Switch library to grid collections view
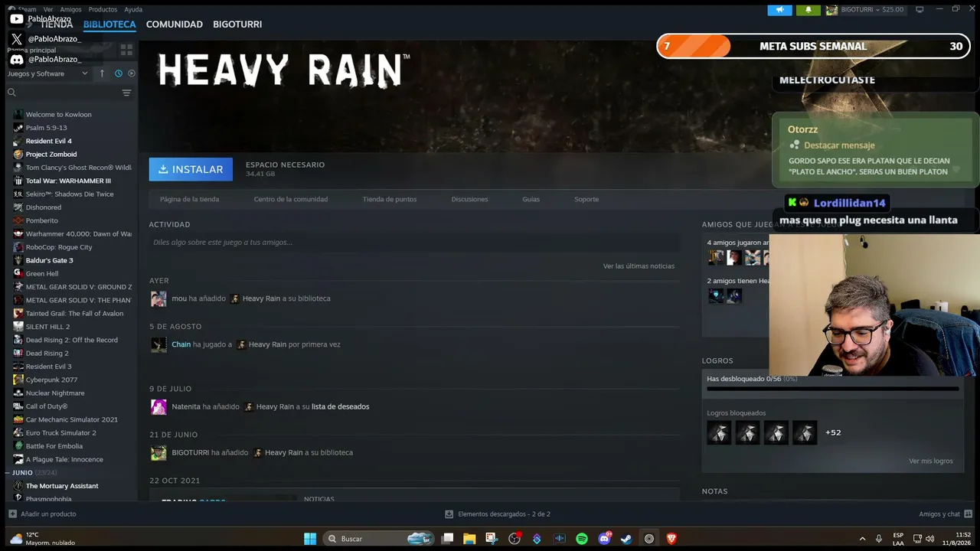 (126, 50)
